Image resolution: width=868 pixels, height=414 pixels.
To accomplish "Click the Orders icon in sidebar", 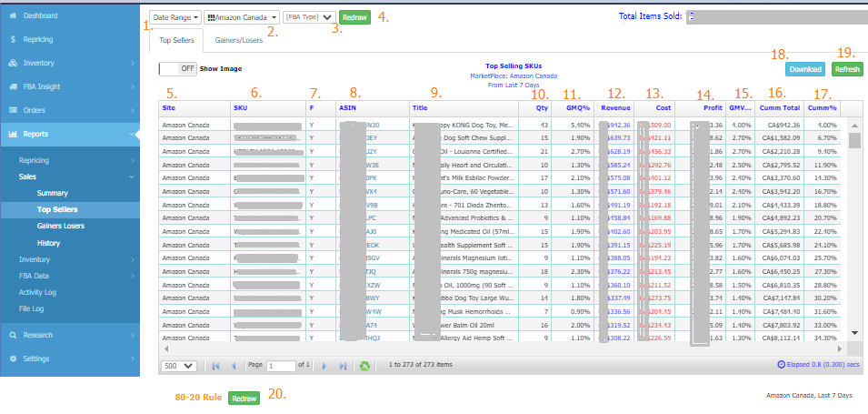I will [x=12, y=111].
